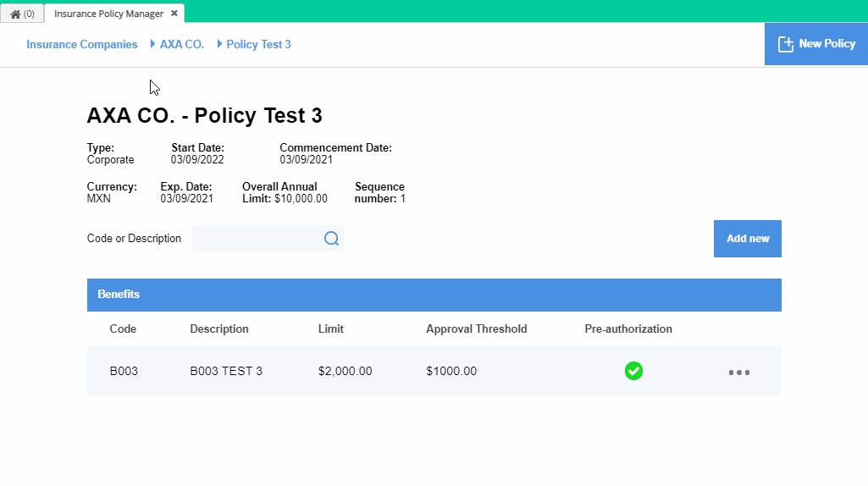This screenshot has height=486, width=868.
Task: Select the B003 benefit row code
Action: pyautogui.click(x=124, y=372)
